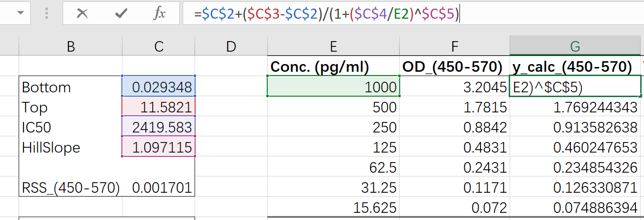The image size is (644, 220).
Task: Click the OD cell showing 3.2045
Action: tap(455, 87)
